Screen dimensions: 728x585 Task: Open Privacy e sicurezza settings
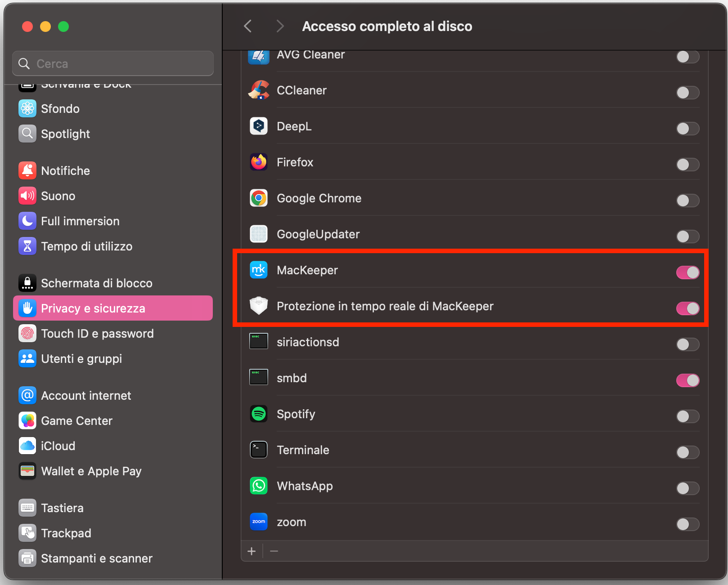(113, 308)
